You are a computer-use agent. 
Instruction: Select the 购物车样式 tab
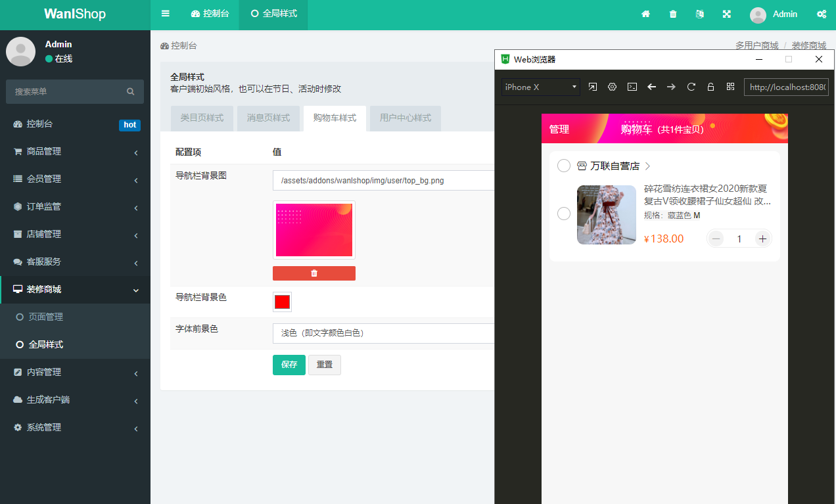pos(335,118)
